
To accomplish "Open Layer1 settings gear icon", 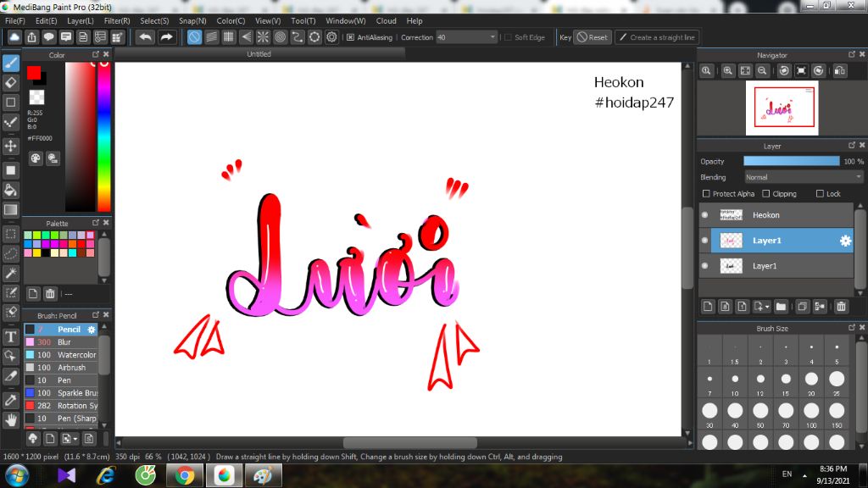I will [845, 241].
